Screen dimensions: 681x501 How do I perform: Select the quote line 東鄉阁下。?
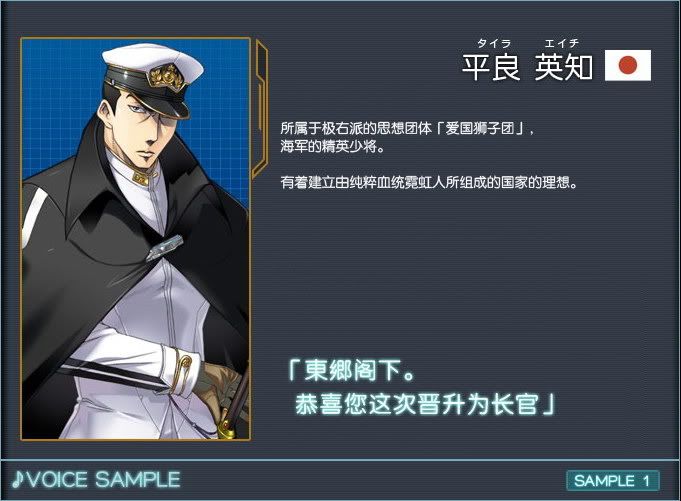(351, 370)
